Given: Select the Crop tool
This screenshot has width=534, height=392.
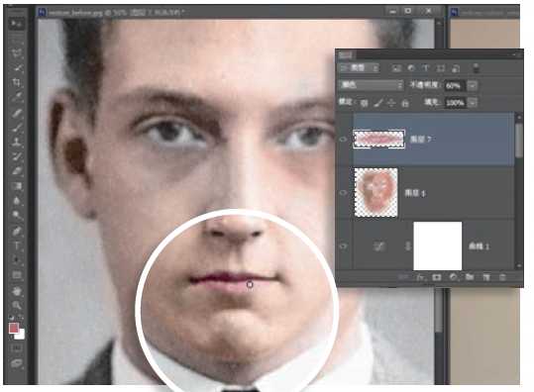Looking at the screenshot, I should pyautogui.click(x=17, y=82).
